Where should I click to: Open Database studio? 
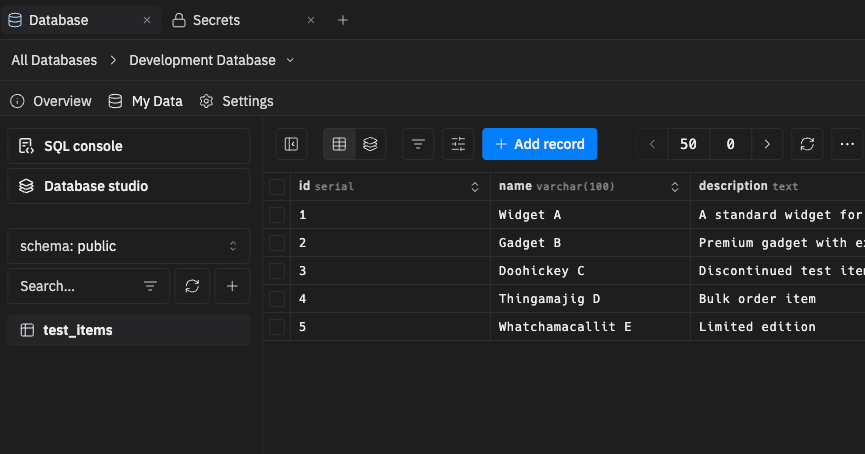coord(129,186)
